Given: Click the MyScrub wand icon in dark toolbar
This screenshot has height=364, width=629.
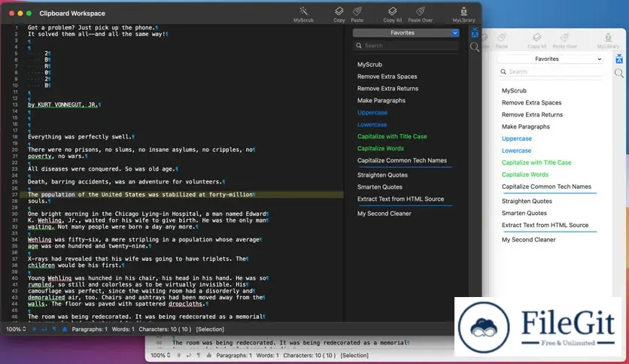Looking at the screenshot, I should coord(303,11).
